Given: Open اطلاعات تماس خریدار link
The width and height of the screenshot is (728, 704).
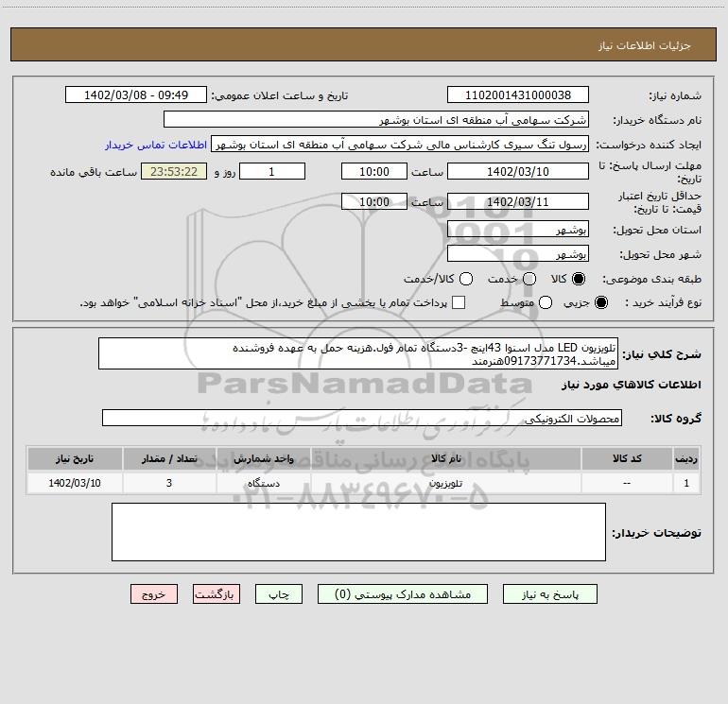Looking at the screenshot, I should pyautogui.click(x=156, y=145).
